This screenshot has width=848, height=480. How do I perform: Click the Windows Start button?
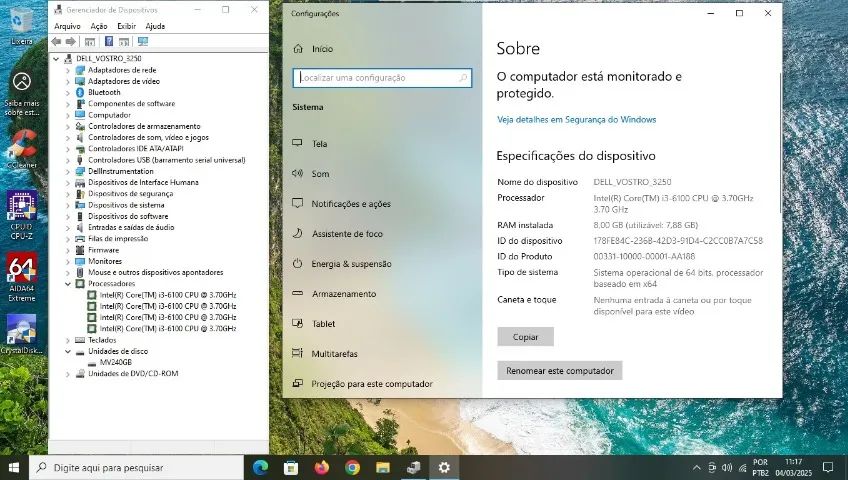pyautogui.click(x=14, y=468)
